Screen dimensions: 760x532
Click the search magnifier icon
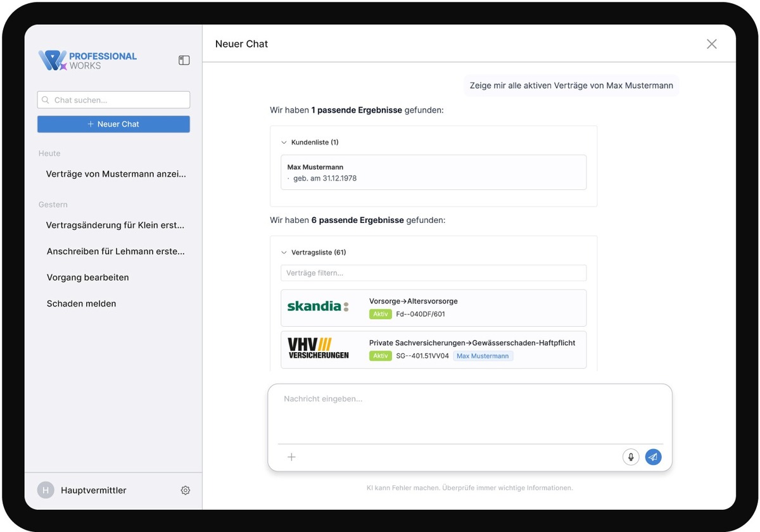point(46,100)
